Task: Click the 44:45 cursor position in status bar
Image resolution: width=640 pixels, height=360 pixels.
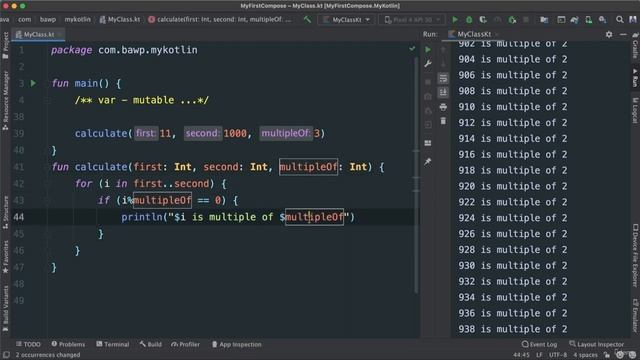Action: (521, 355)
